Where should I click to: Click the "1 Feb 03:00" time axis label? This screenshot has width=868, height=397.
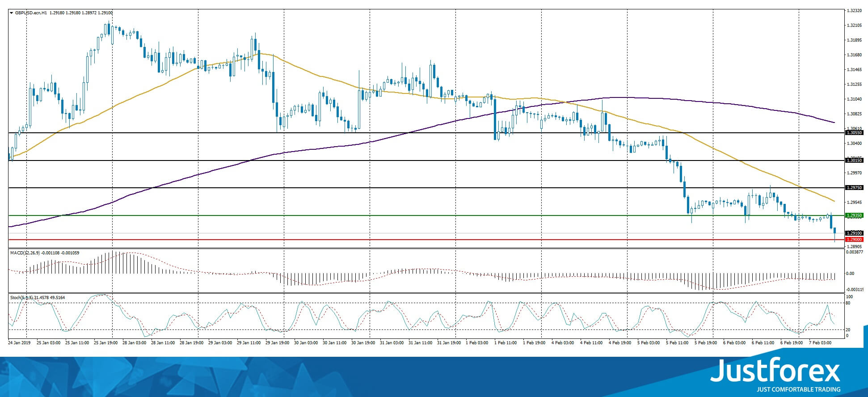[x=476, y=343]
